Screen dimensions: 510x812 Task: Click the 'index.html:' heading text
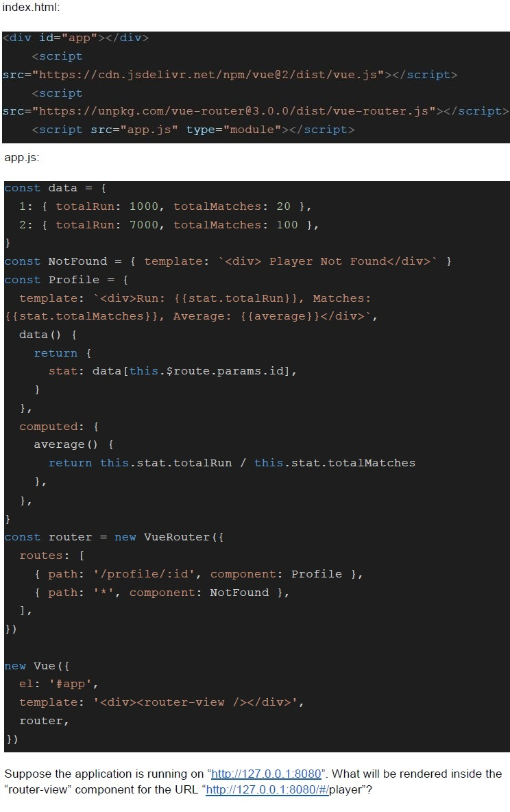pos(31,8)
